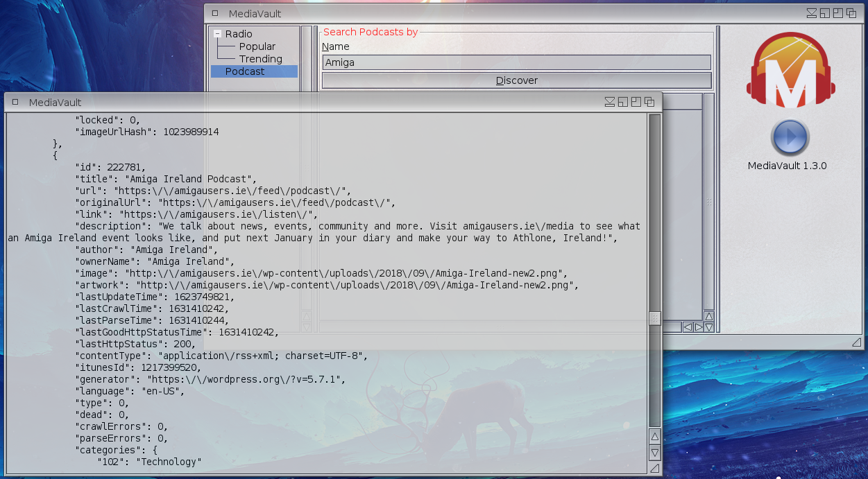The image size is (868, 479).
Task: Click results list scroll-right arrow
Action: coord(698,326)
